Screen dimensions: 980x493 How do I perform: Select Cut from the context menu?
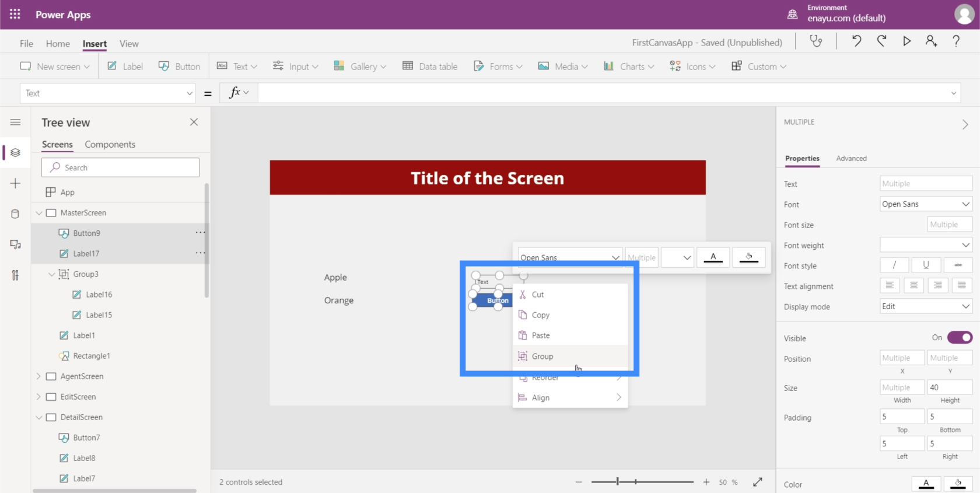pyautogui.click(x=570, y=295)
